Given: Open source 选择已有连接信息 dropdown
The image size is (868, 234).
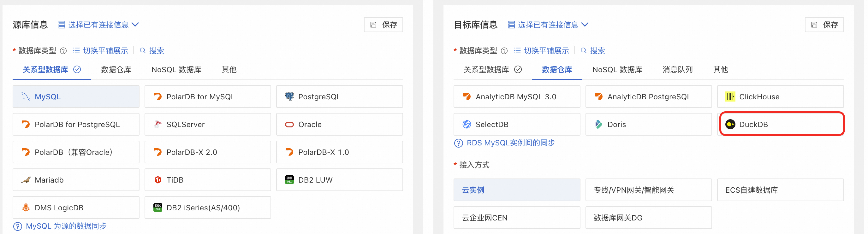Looking at the screenshot, I should tap(98, 25).
